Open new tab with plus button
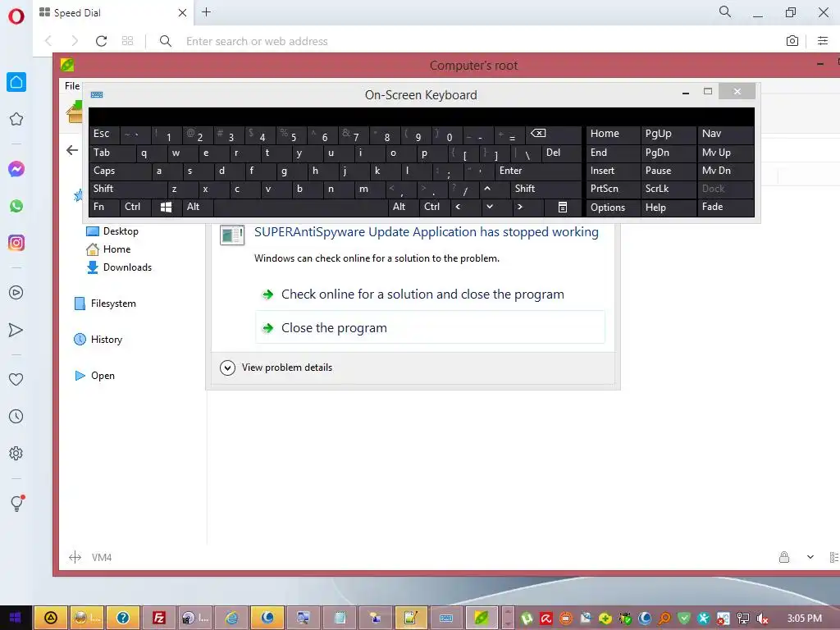840x630 pixels. [206, 11]
